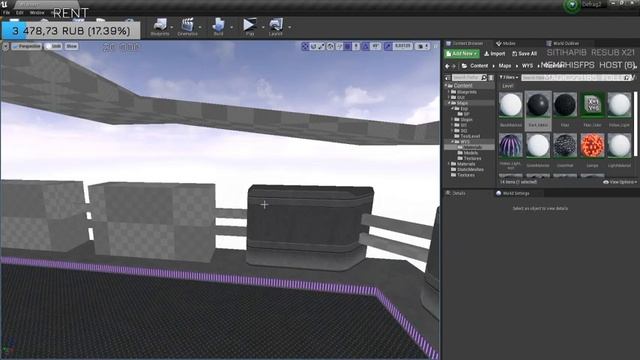Expand the Sniper folder arrow
640x360 pixels.
click(452, 120)
